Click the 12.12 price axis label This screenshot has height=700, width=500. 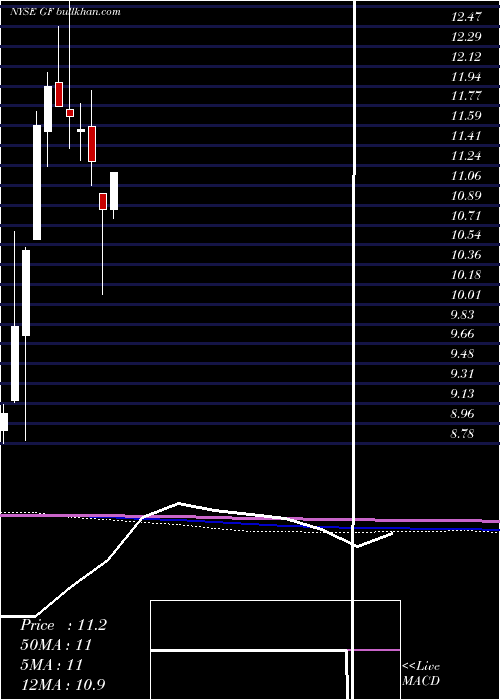[466, 57]
